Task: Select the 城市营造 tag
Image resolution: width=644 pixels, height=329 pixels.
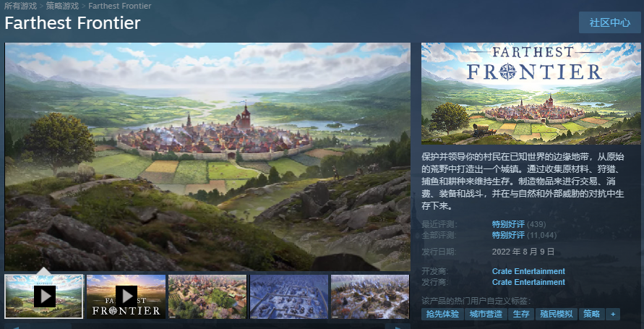Action: 486,315
